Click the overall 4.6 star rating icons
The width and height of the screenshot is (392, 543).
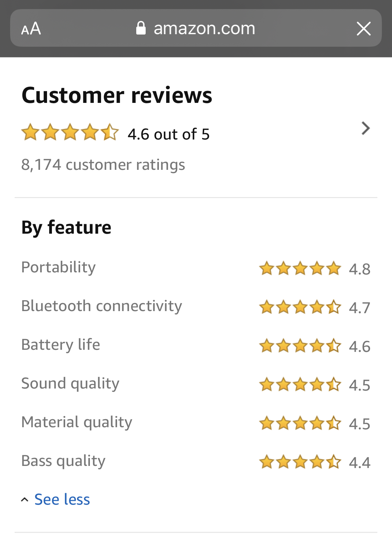[70, 133]
